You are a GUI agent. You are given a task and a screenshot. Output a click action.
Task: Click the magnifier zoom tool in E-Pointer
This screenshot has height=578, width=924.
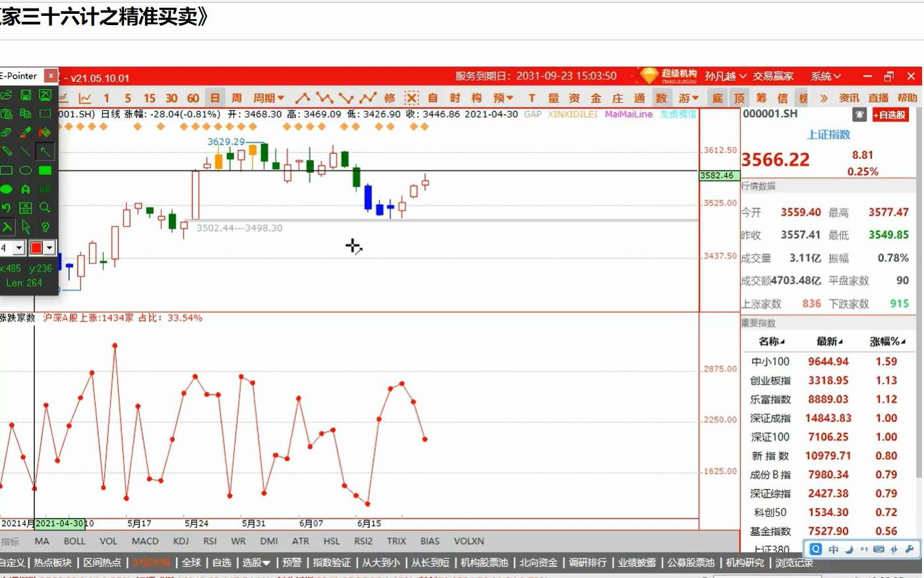(x=45, y=208)
